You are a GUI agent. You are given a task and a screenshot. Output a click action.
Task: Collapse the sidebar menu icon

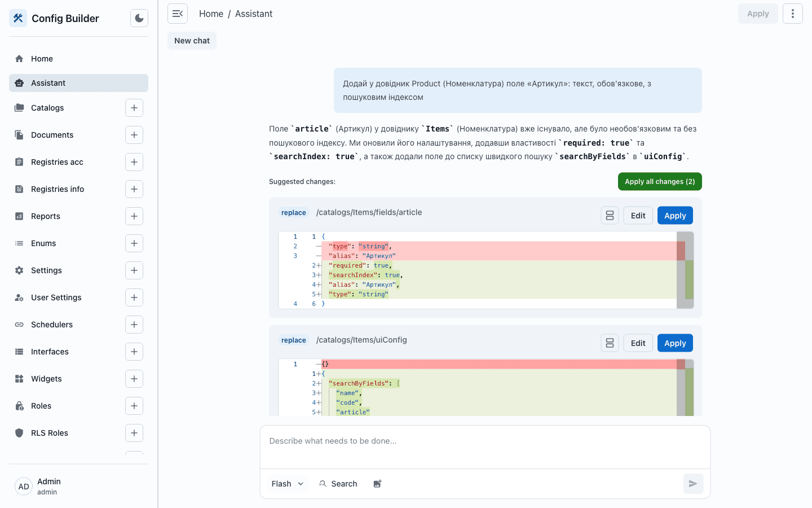pyautogui.click(x=178, y=14)
